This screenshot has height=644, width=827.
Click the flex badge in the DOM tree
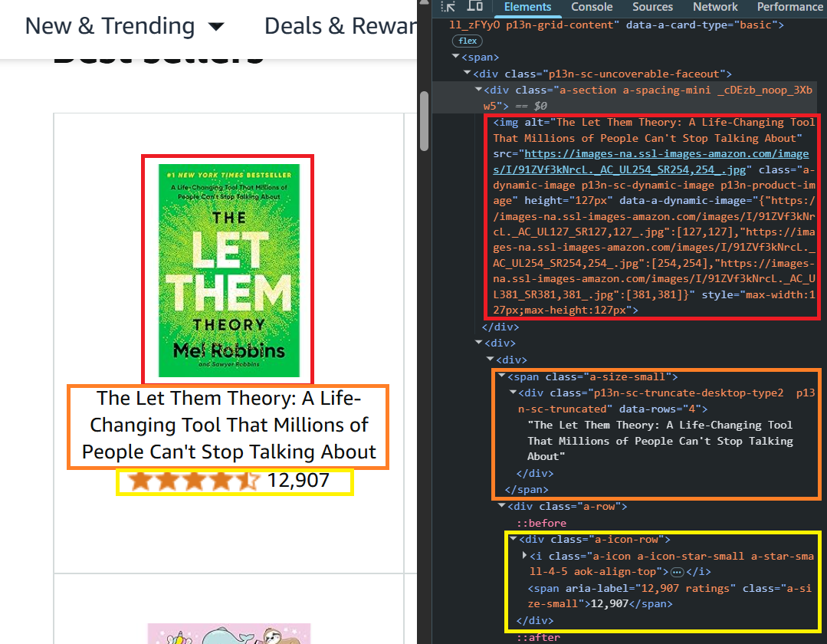point(468,41)
